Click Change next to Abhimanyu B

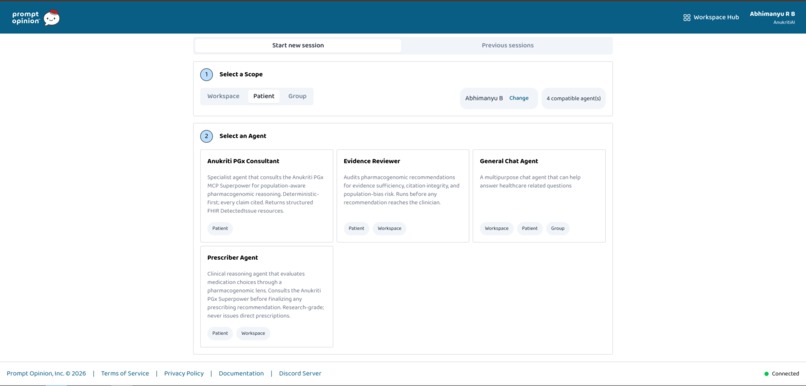click(x=519, y=98)
